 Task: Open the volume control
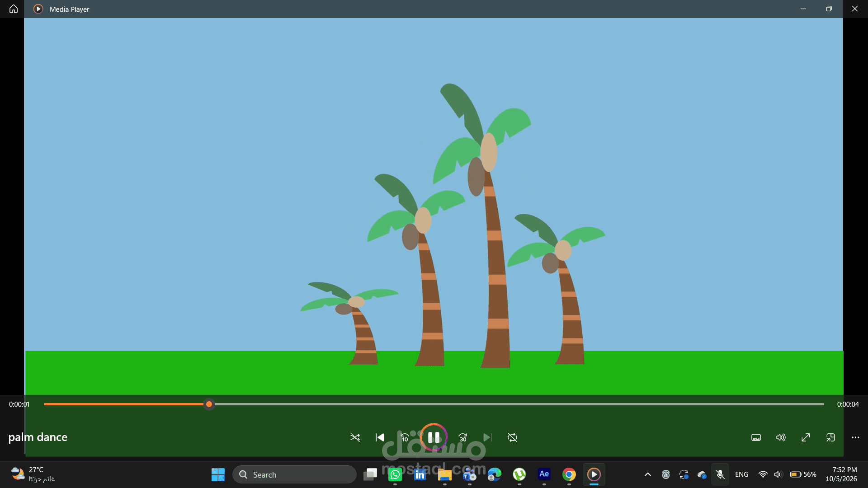[781, 437]
